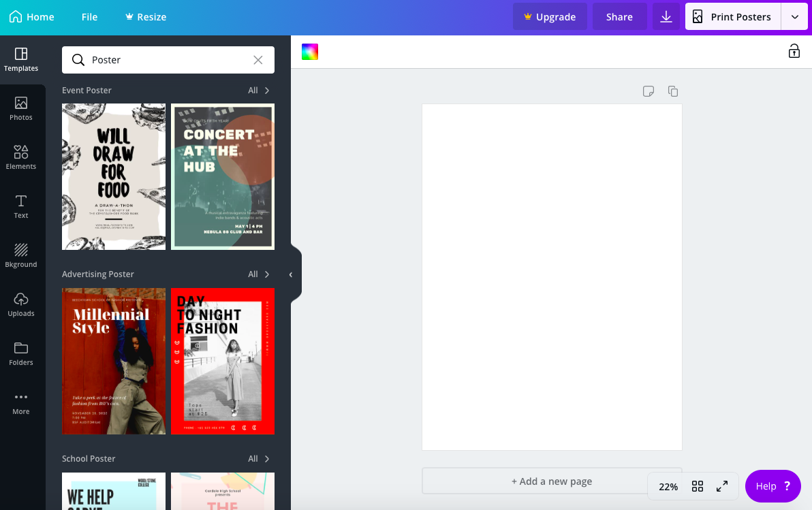Open the Bkground panel
The width and height of the screenshot is (812, 510).
click(x=21, y=256)
